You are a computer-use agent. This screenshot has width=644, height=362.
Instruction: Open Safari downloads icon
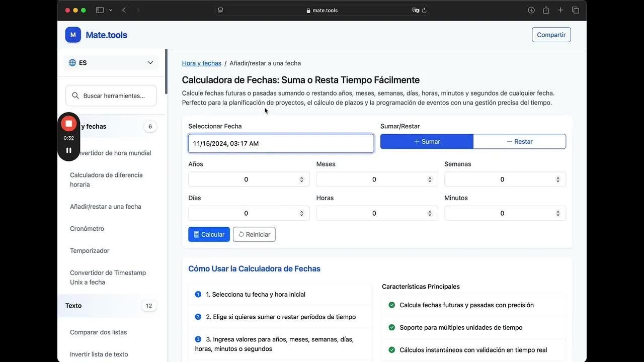pyautogui.click(x=531, y=10)
